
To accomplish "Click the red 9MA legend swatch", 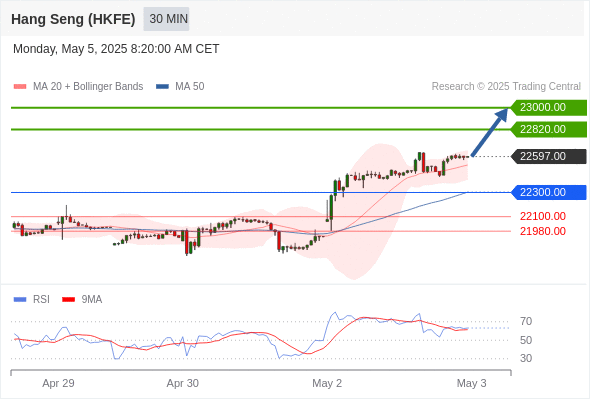I will 68,300.
